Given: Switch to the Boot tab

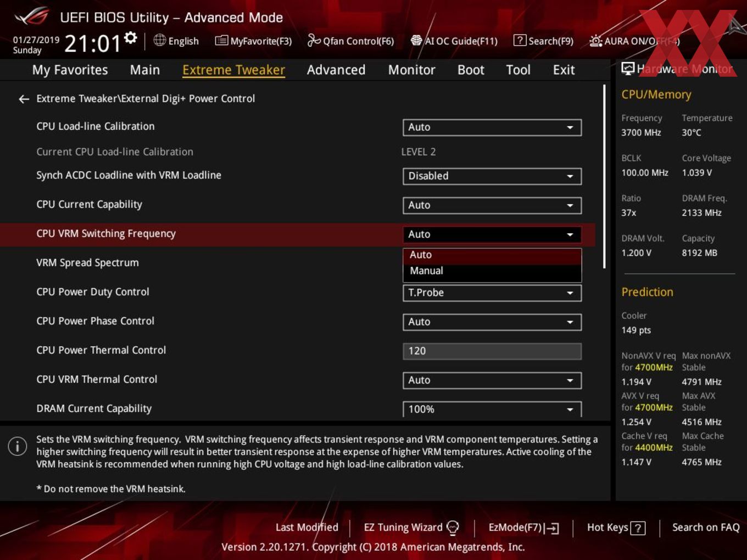Looking at the screenshot, I should (471, 70).
